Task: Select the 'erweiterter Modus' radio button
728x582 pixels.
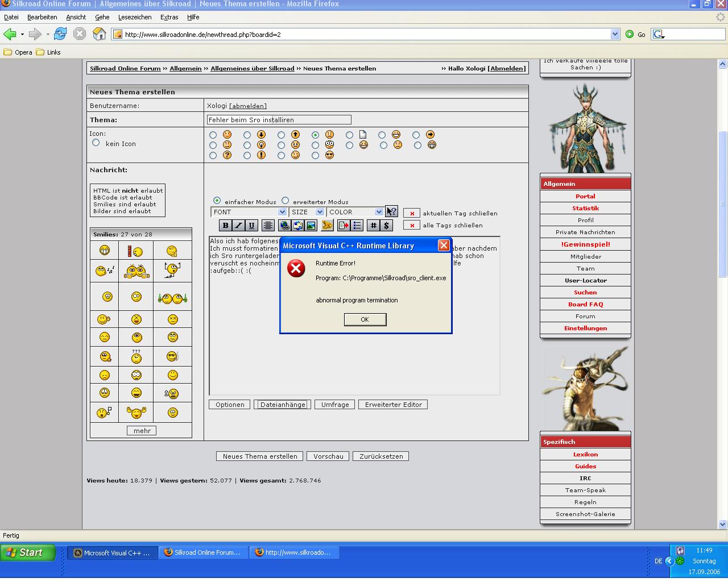Action: (286, 201)
